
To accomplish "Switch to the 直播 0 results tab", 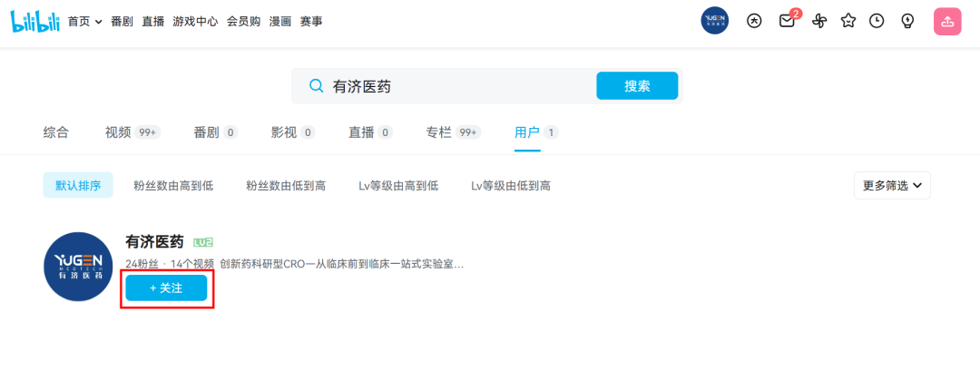I will click(370, 132).
